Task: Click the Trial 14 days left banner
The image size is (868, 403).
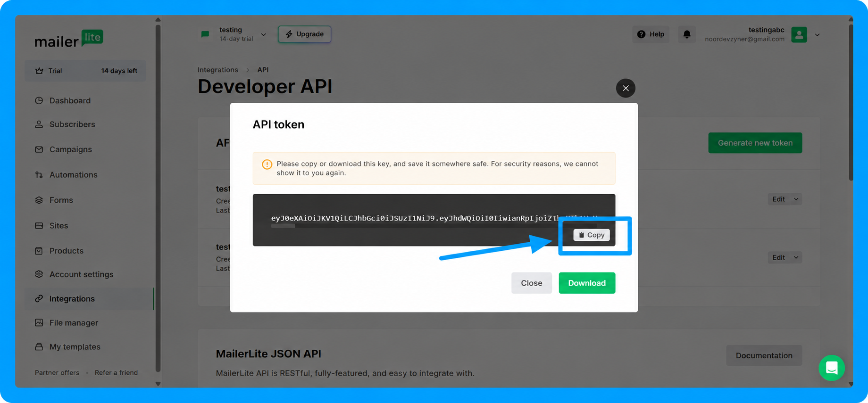Action: click(85, 71)
